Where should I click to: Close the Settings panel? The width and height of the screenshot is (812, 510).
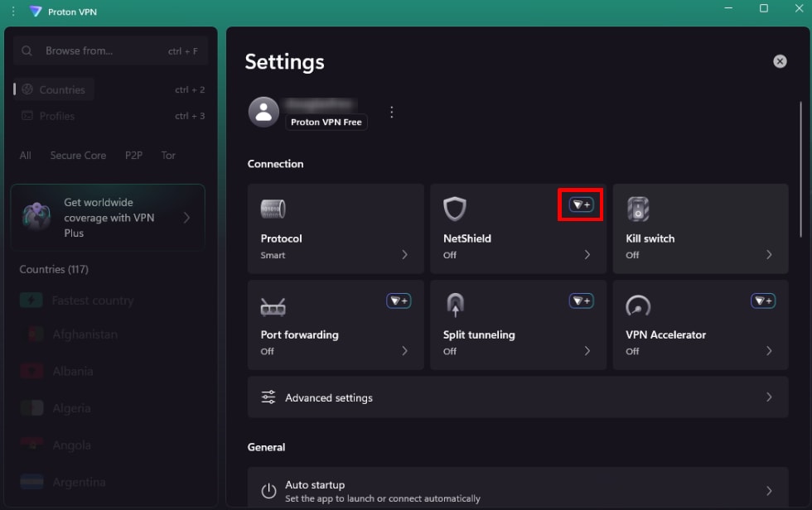point(780,61)
